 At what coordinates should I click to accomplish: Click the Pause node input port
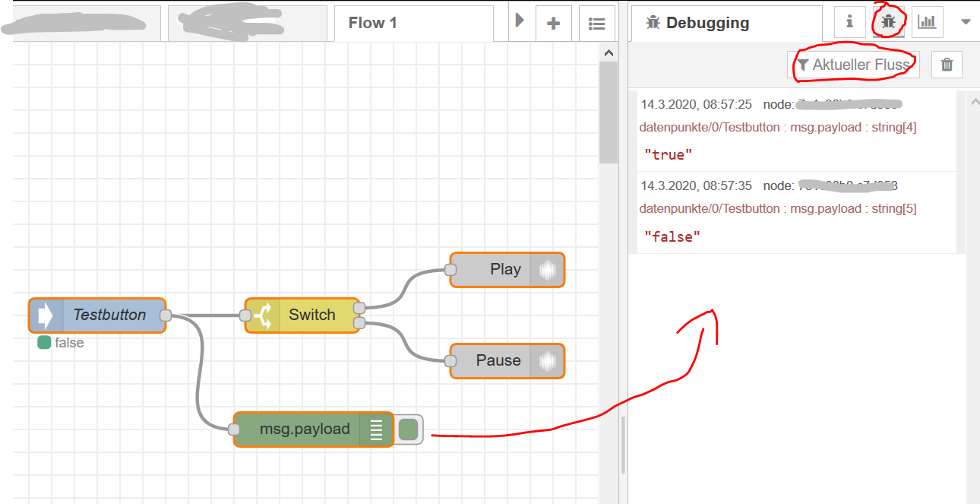click(x=450, y=360)
